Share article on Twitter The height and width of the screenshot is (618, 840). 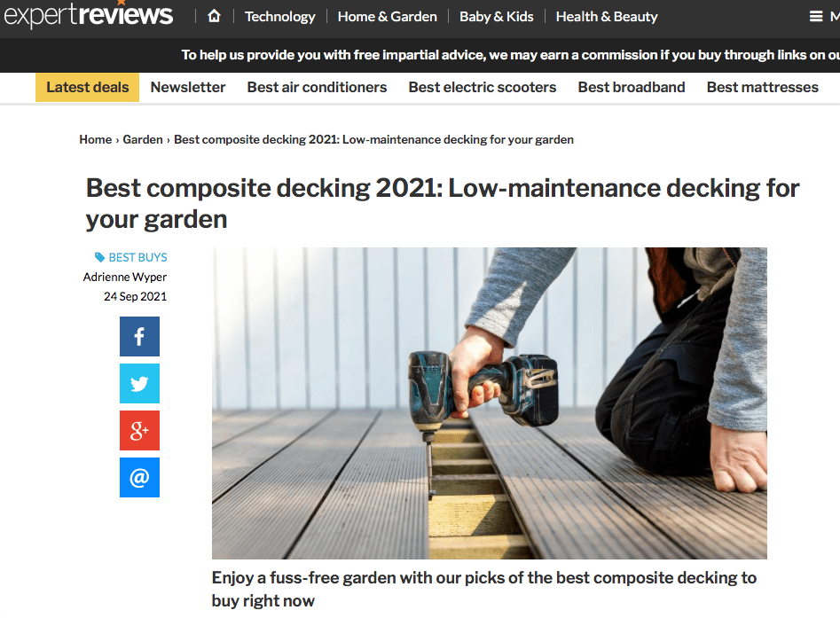(x=139, y=383)
